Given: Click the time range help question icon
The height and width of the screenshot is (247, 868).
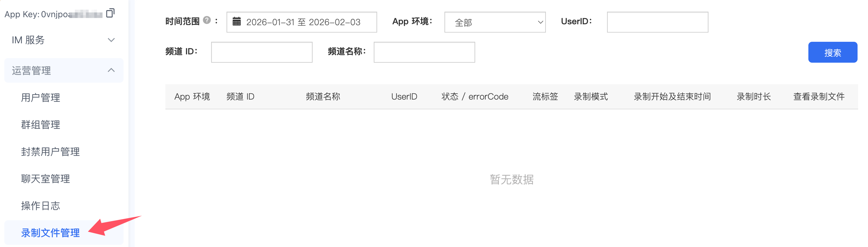Looking at the screenshot, I should [207, 21].
